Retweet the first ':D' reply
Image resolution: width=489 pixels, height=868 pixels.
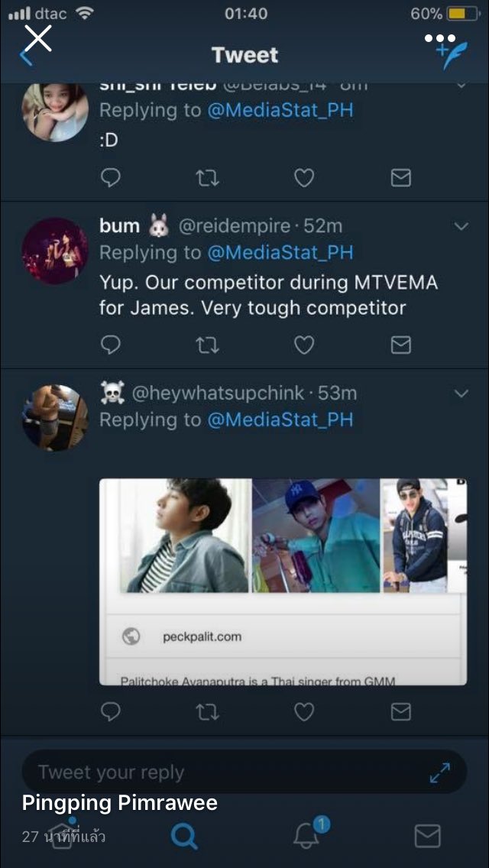tap(207, 178)
